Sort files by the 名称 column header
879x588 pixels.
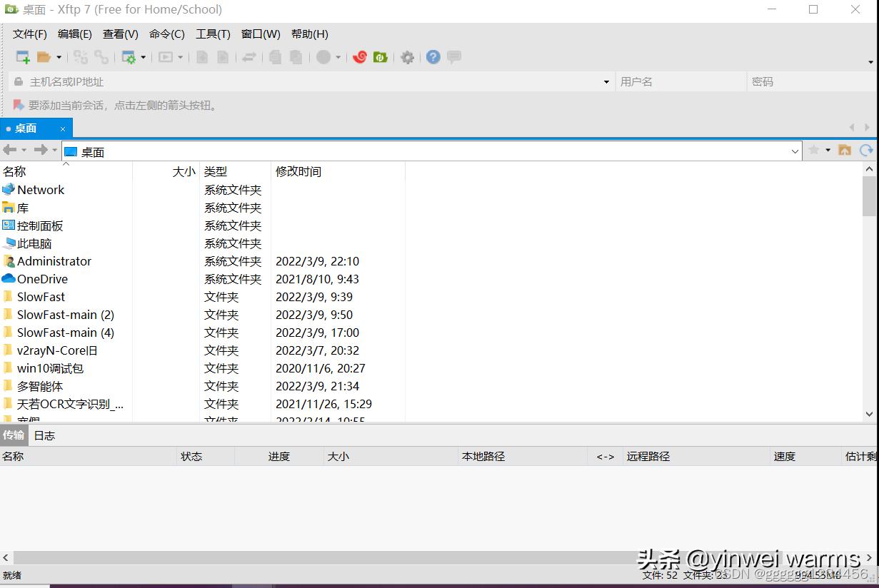point(16,171)
